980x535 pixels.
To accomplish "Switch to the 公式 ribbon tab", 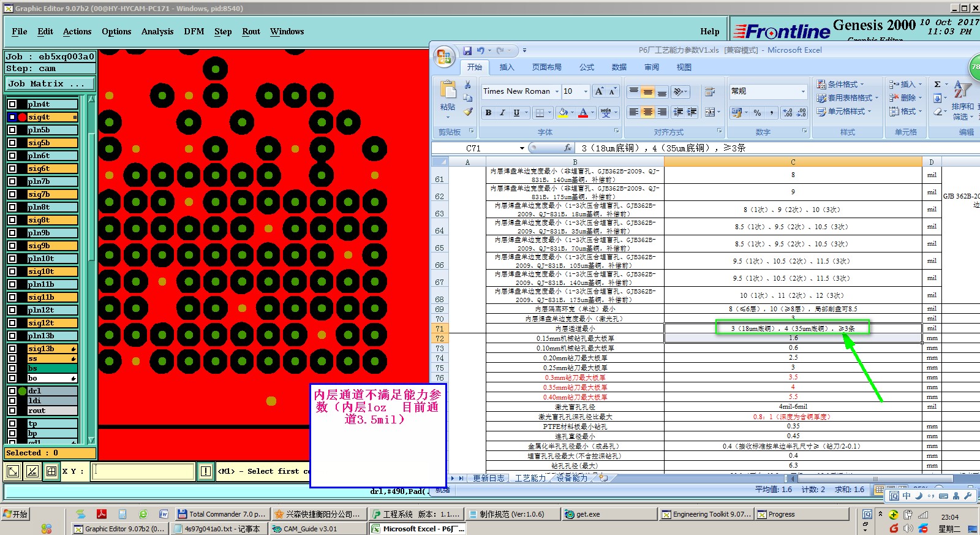I will click(x=587, y=67).
